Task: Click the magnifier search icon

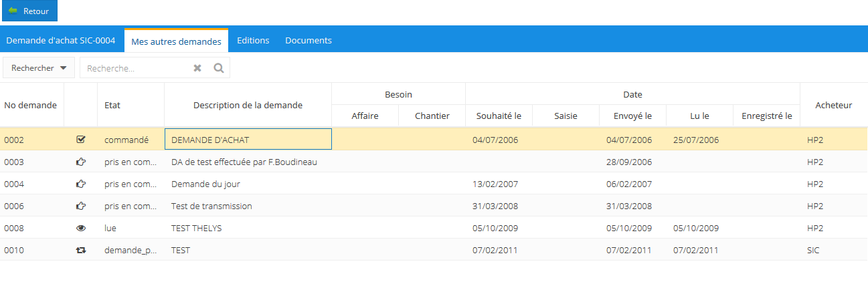Action: pos(218,67)
